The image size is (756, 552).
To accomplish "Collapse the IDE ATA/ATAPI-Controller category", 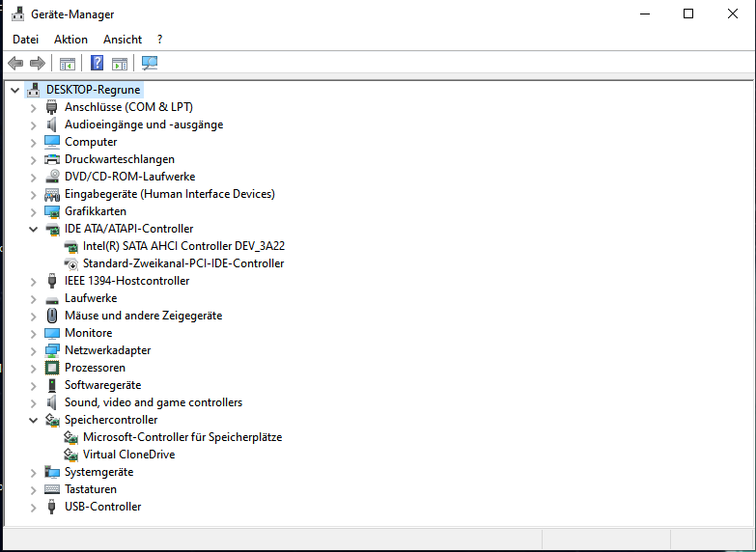I will click(x=33, y=229).
